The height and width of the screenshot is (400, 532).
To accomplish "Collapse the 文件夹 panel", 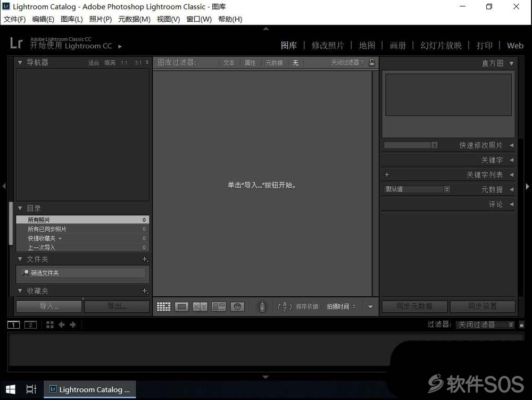I will [20, 259].
